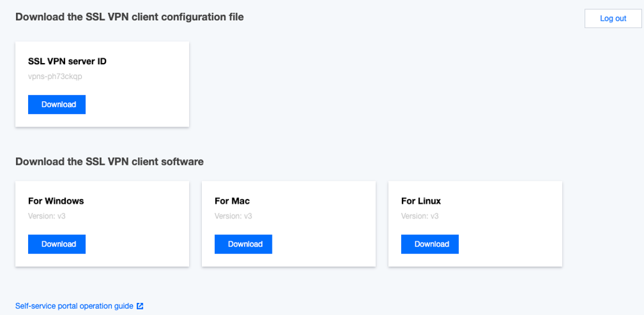This screenshot has height=315, width=644.
Task: Click the 'client software' section heading
Action: point(109,162)
